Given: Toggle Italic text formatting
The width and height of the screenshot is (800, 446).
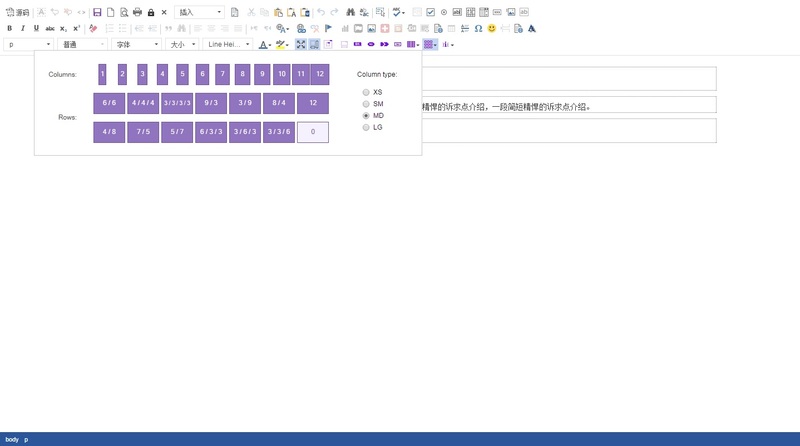Looking at the screenshot, I should [23, 28].
